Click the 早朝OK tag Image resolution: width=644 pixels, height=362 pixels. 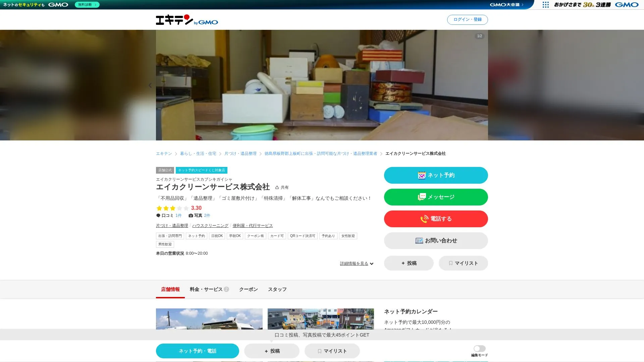click(235, 236)
